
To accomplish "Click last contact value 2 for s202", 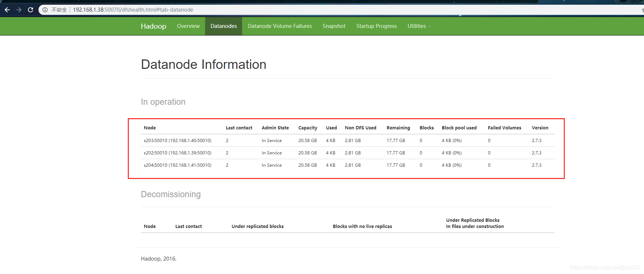I will pos(227,153).
